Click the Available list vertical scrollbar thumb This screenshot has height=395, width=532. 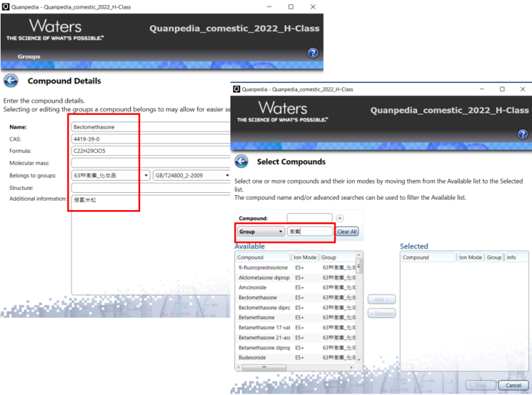359,266
